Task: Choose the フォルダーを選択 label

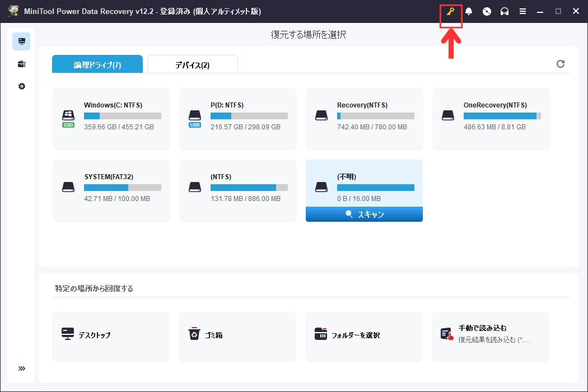Action: 356,335
